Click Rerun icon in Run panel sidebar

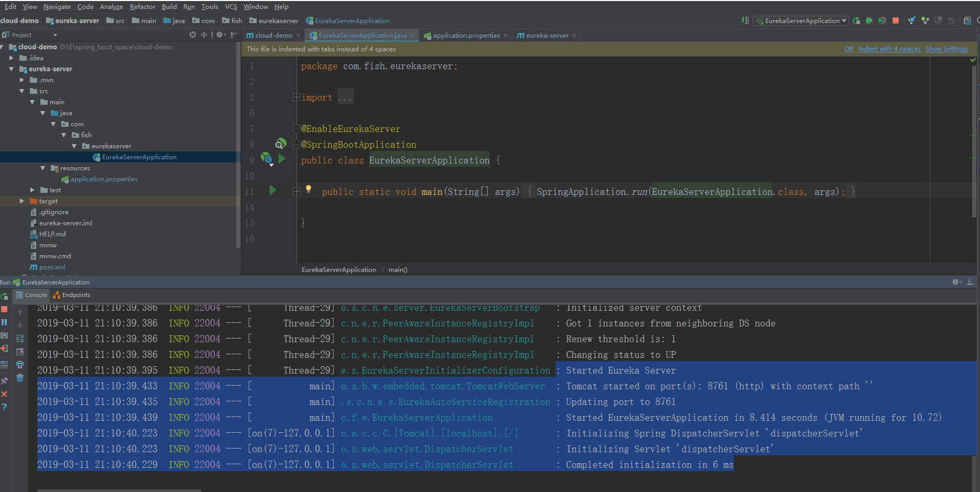pyautogui.click(x=4, y=297)
